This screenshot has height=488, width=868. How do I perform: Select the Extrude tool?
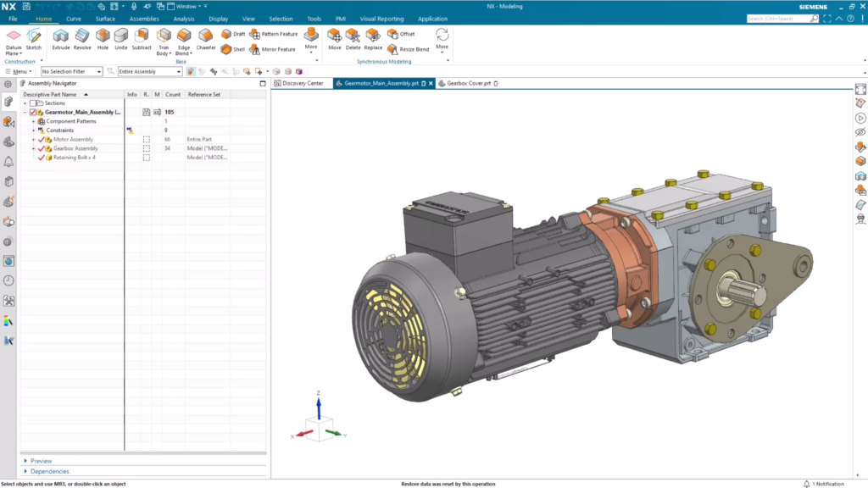point(60,39)
